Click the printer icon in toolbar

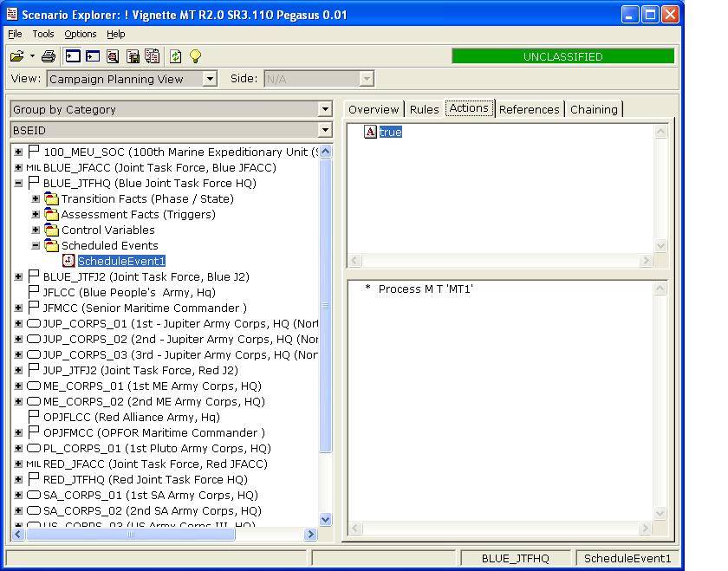pos(49,56)
